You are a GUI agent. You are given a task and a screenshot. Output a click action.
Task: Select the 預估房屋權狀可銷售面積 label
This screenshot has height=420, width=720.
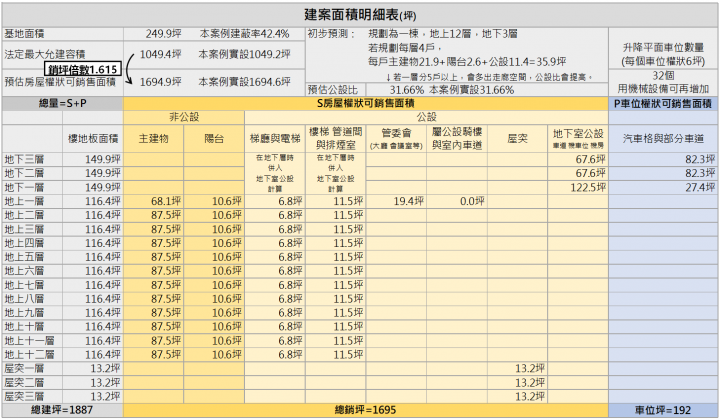(60, 82)
